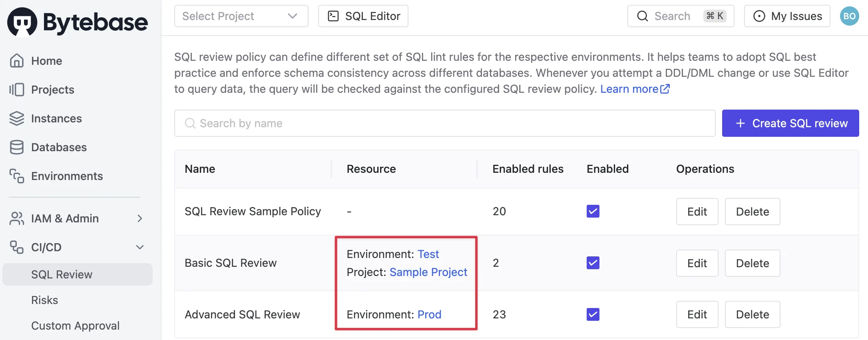Click the Bytebase logo icon

(x=22, y=22)
